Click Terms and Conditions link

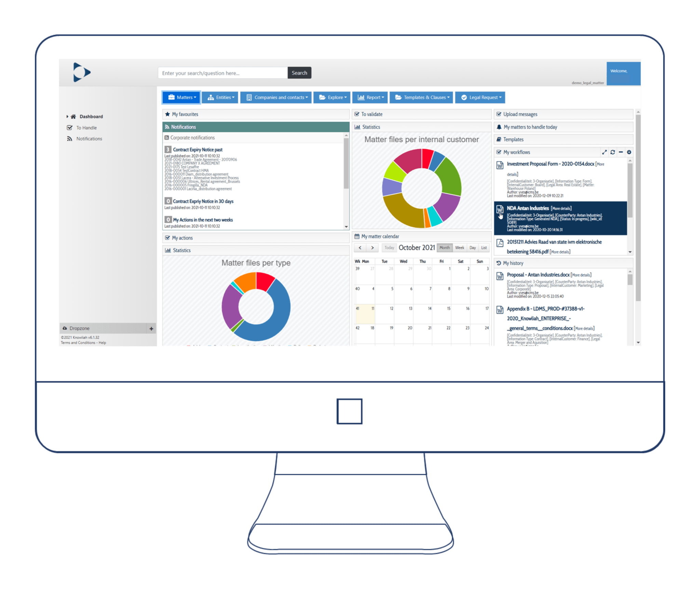point(78,343)
